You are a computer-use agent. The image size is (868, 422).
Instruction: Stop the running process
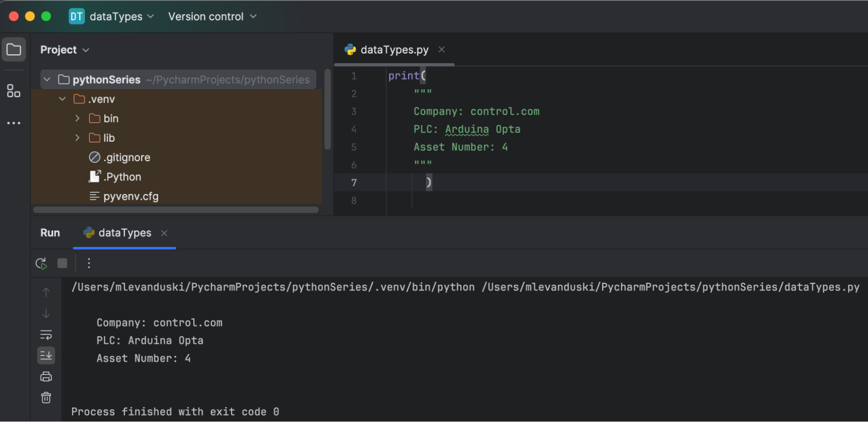(x=62, y=263)
